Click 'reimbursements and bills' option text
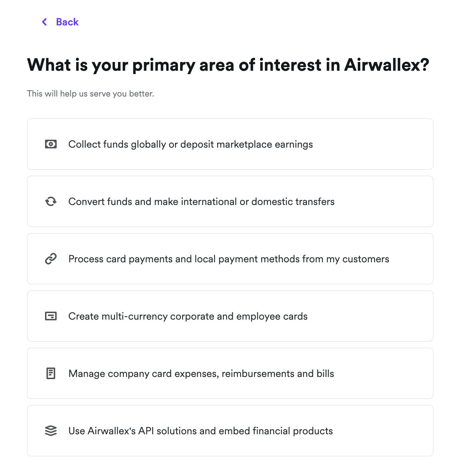The width and height of the screenshot is (459, 476). point(278,374)
